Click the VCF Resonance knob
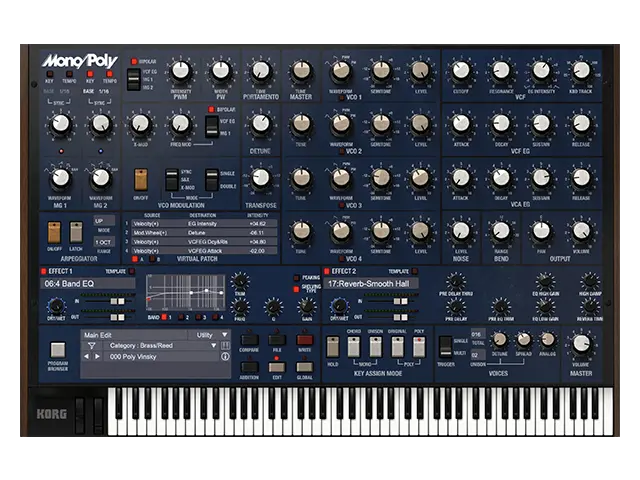This screenshot has width=640, height=480. click(x=501, y=71)
